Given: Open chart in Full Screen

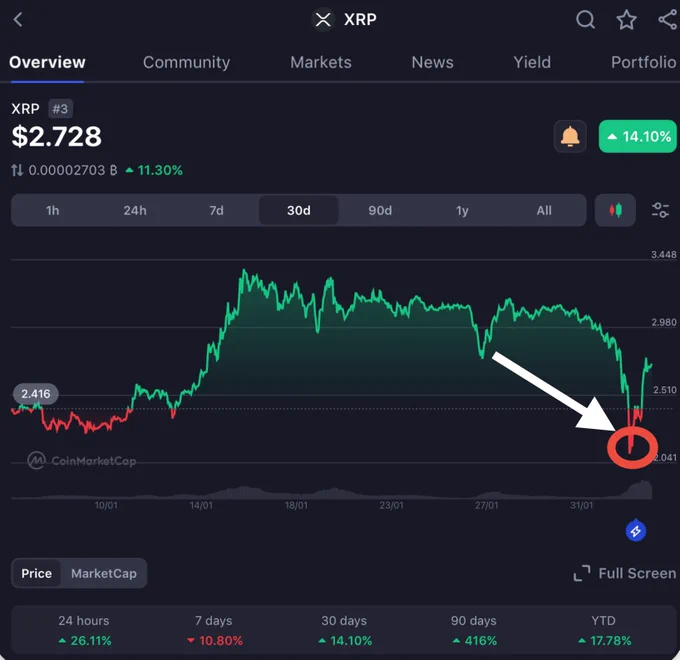Looking at the screenshot, I should (624, 573).
